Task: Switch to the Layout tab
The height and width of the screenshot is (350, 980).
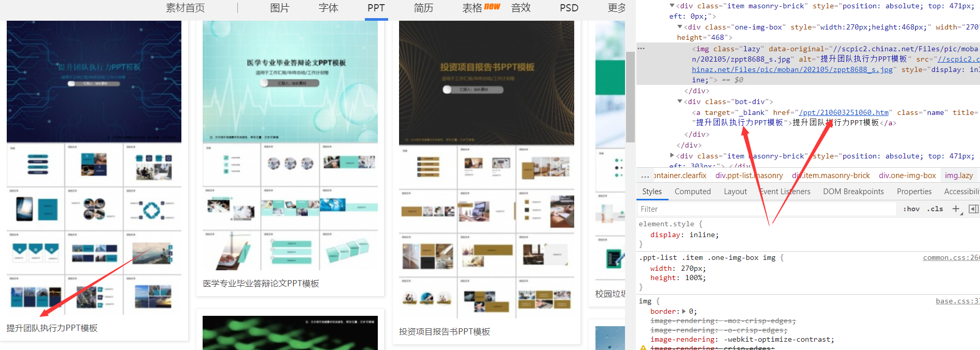Action: (735, 192)
